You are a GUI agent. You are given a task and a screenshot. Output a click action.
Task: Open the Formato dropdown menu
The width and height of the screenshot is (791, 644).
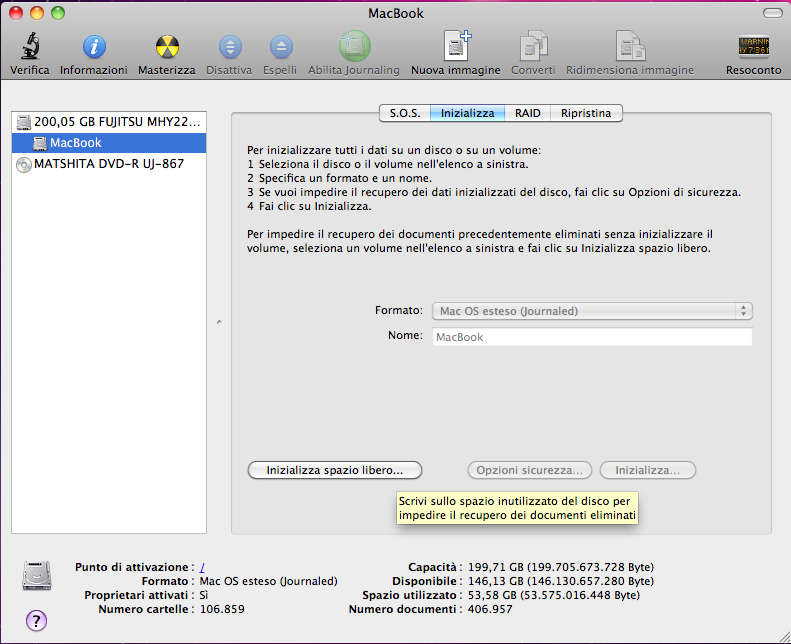(x=592, y=311)
